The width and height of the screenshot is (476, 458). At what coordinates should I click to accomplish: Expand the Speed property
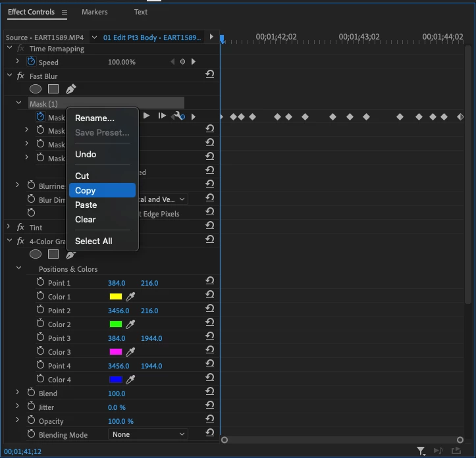tap(17, 61)
